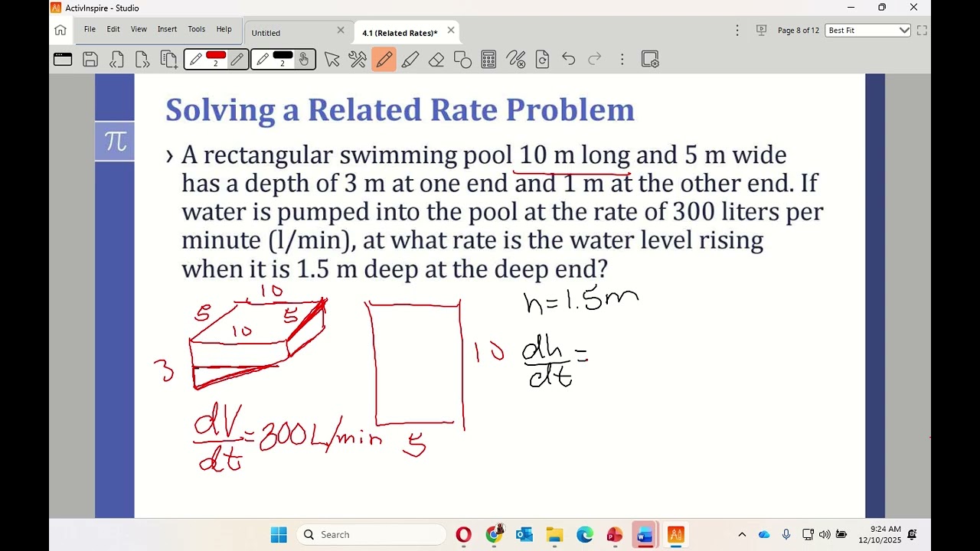The width and height of the screenshot is (980, 551).
Task: Toggle the touch hand mode
Action: (x=304, y=60)
